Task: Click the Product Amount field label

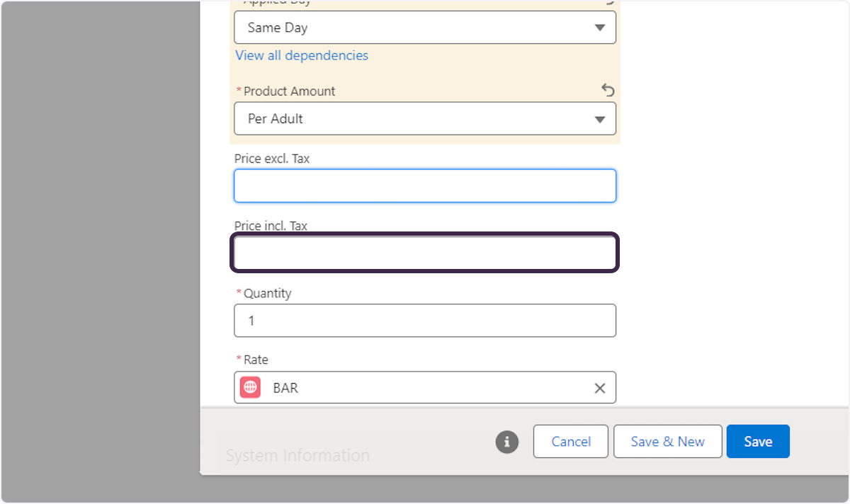Action: (x=289, y=91)
